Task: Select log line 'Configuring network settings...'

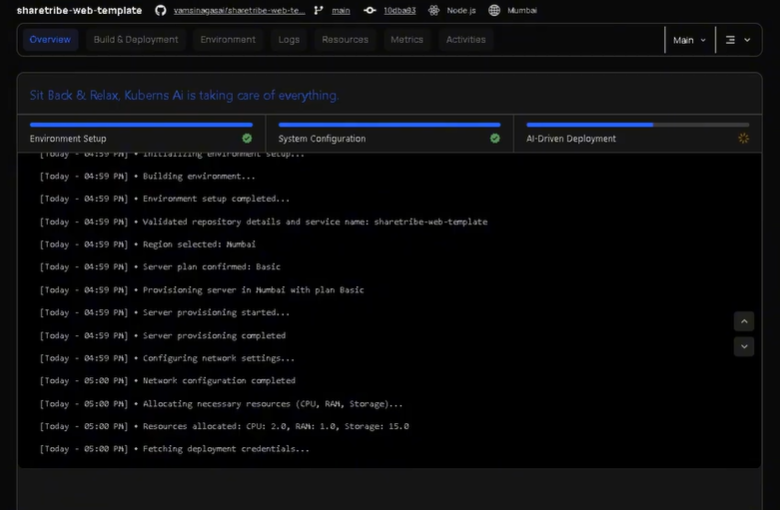Action: (x=167, y=358)
